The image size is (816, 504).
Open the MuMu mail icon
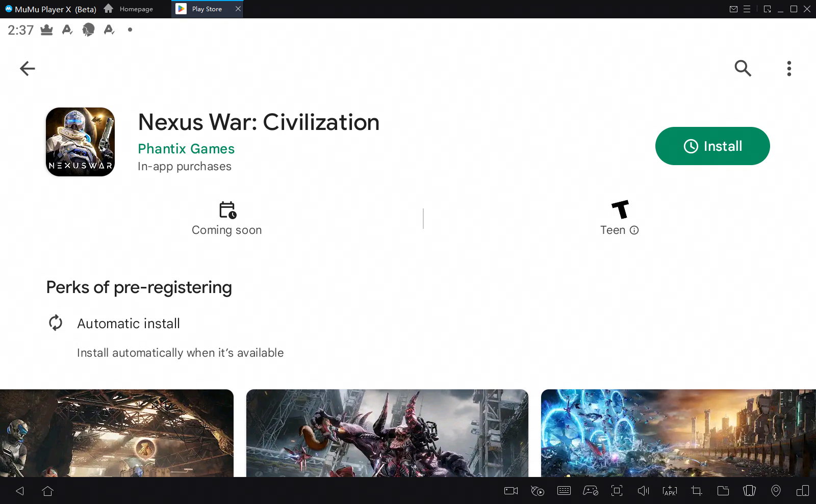733,9
